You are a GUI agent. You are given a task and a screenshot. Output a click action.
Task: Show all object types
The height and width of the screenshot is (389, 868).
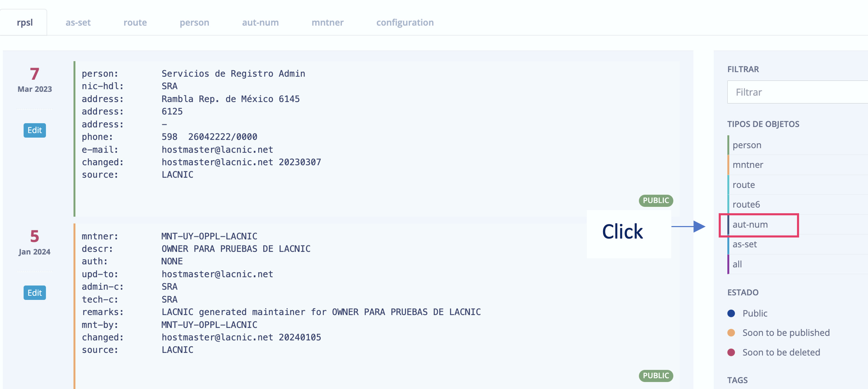(737, 264)
